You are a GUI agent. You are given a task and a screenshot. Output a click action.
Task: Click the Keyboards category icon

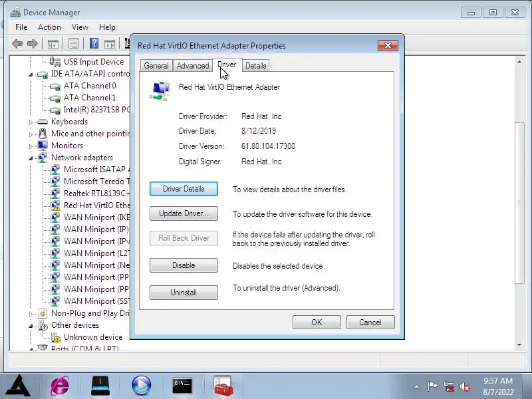click(42, 122)
